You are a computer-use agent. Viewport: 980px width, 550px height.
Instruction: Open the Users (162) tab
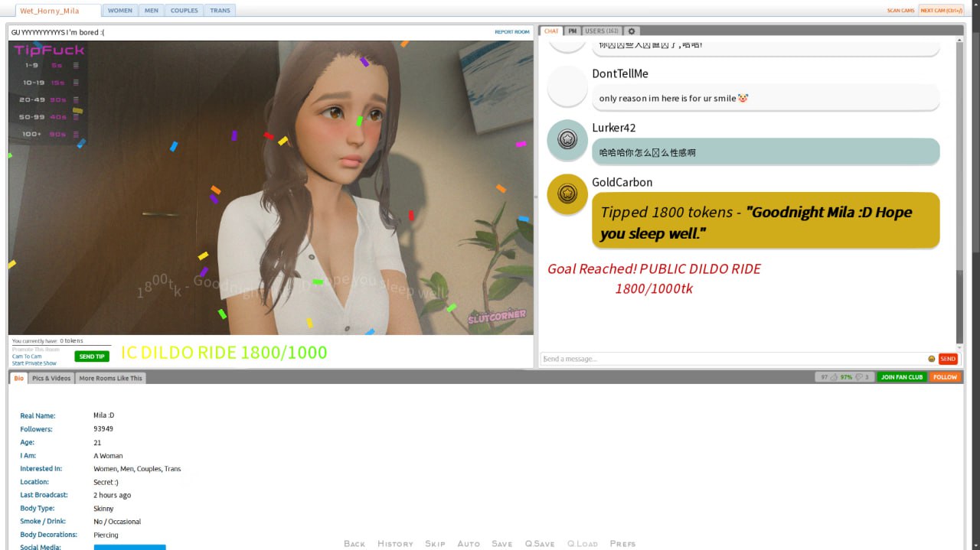602,31
